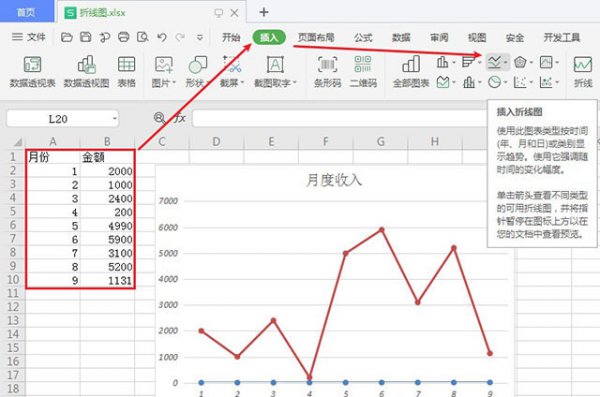Open the 开发工具 tab
Viewport: 600px width, 397px height.
(562, 38)
